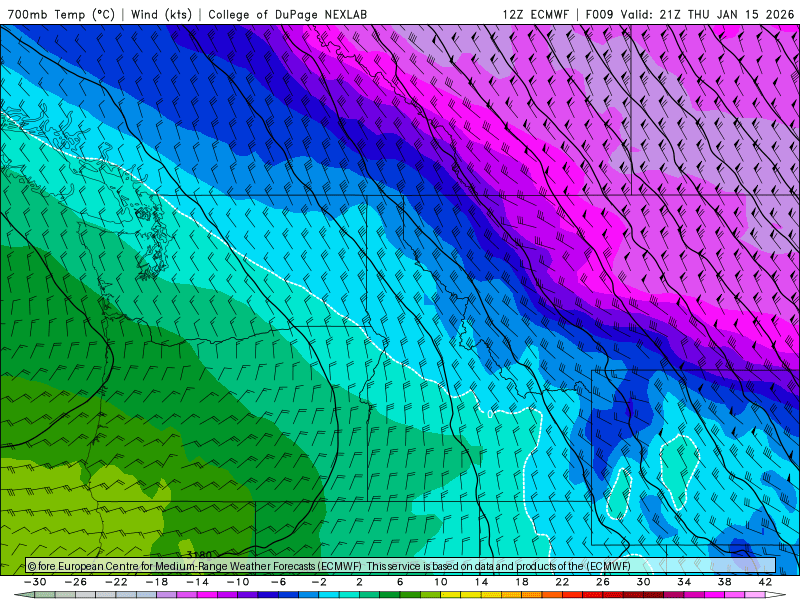Click the "-10" color scale label

point(238,582)
